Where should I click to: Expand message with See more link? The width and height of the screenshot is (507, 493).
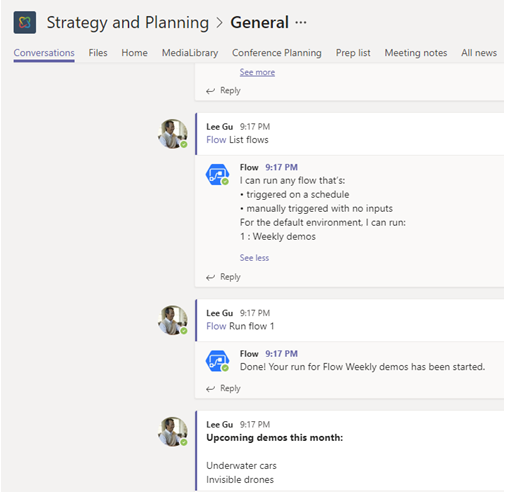257,72
